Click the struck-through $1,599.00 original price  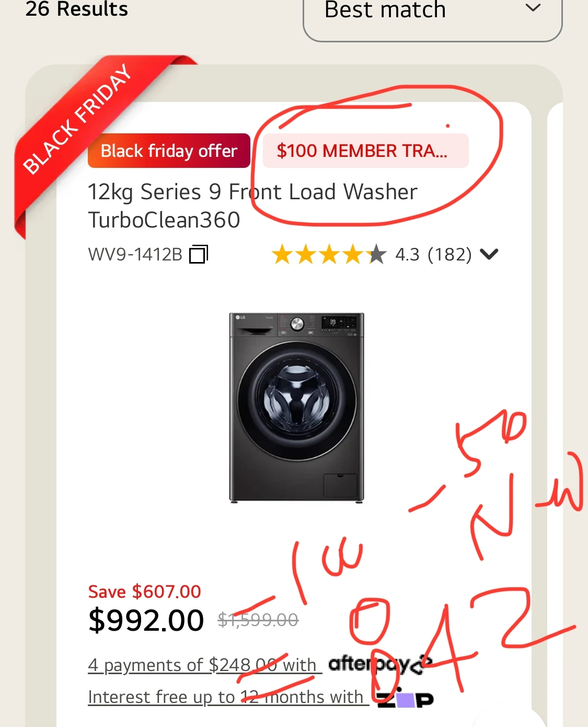click(258, 620)
